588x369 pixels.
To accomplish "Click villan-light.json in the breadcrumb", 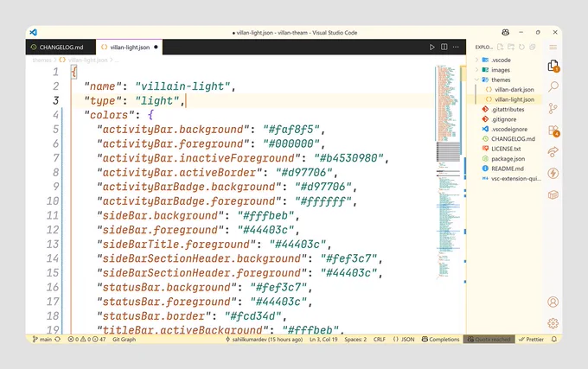I will [x=87, y=60].
